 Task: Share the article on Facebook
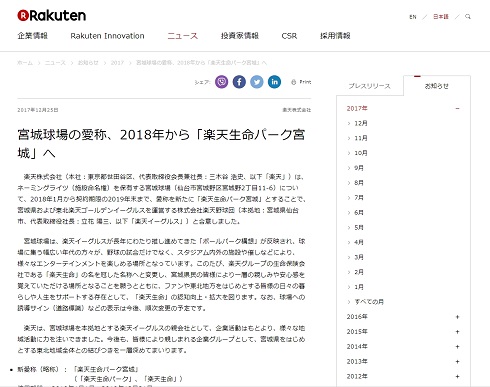(239, 82)
